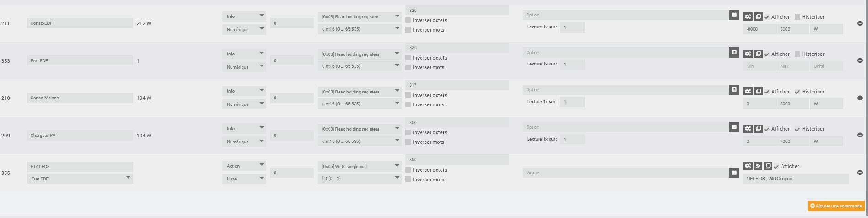Duplicate the Etat EDF command via copy icon

click(758, 54)
